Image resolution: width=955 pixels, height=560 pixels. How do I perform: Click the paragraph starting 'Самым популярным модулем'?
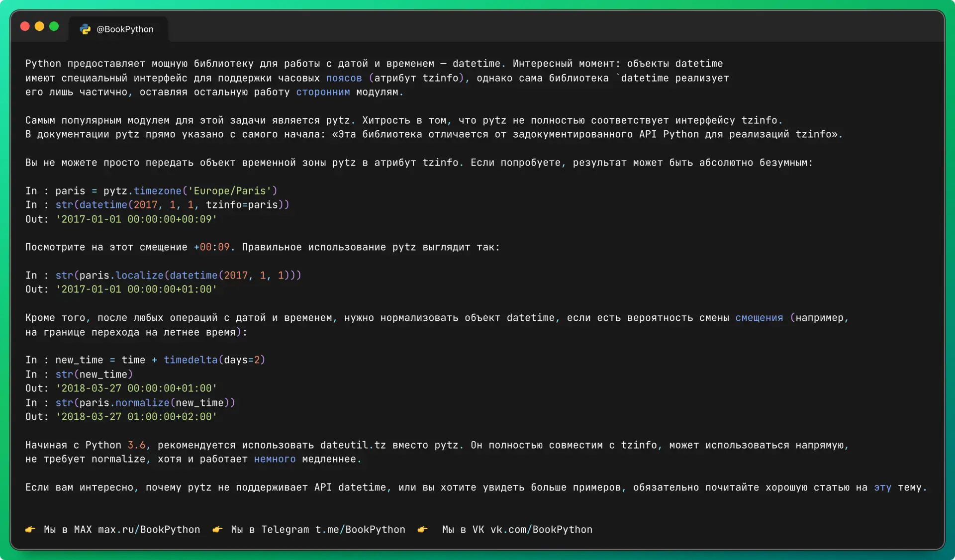tap(434, 127)
